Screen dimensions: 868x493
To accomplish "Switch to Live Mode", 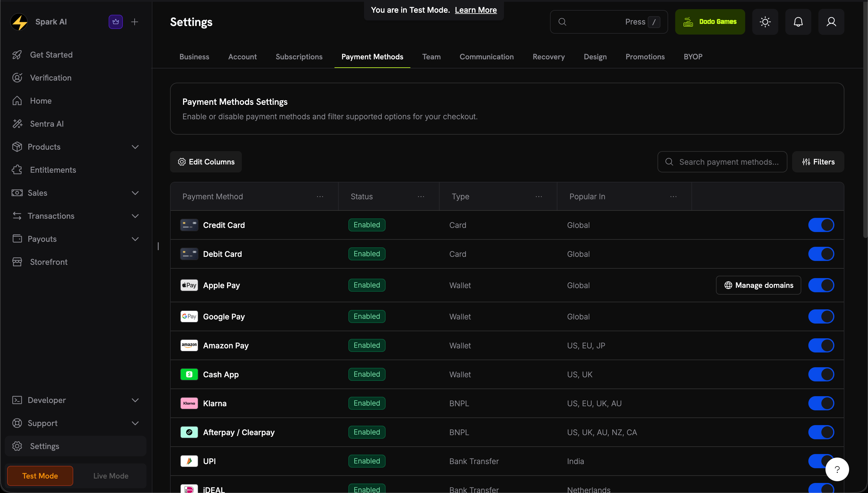I will [x=111, y=476].
